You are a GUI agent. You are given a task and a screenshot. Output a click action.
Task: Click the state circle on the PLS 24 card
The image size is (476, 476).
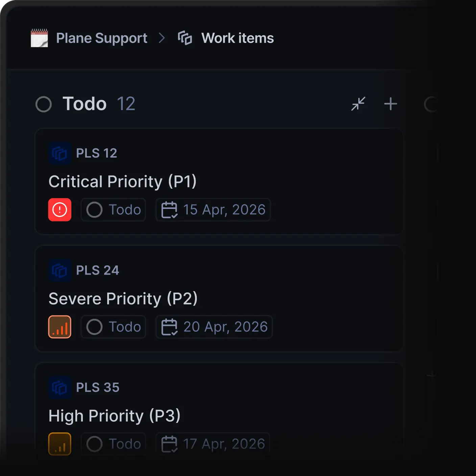tap(94, 327)
